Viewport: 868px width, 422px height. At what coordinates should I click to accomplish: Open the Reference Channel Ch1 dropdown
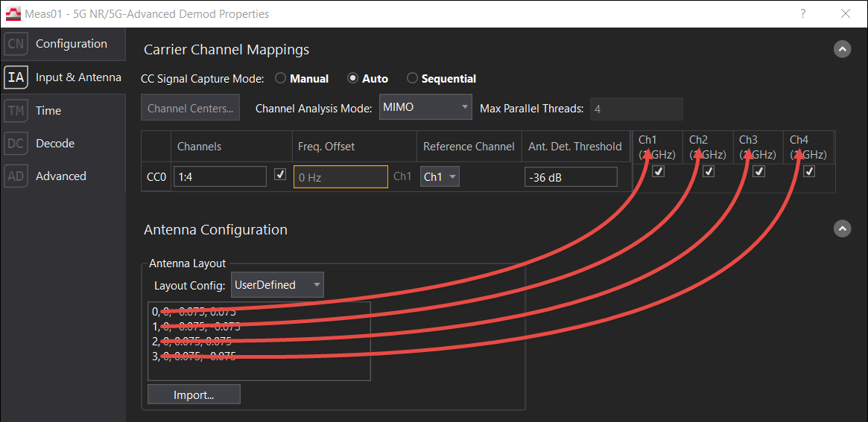(x=440, y=177)
